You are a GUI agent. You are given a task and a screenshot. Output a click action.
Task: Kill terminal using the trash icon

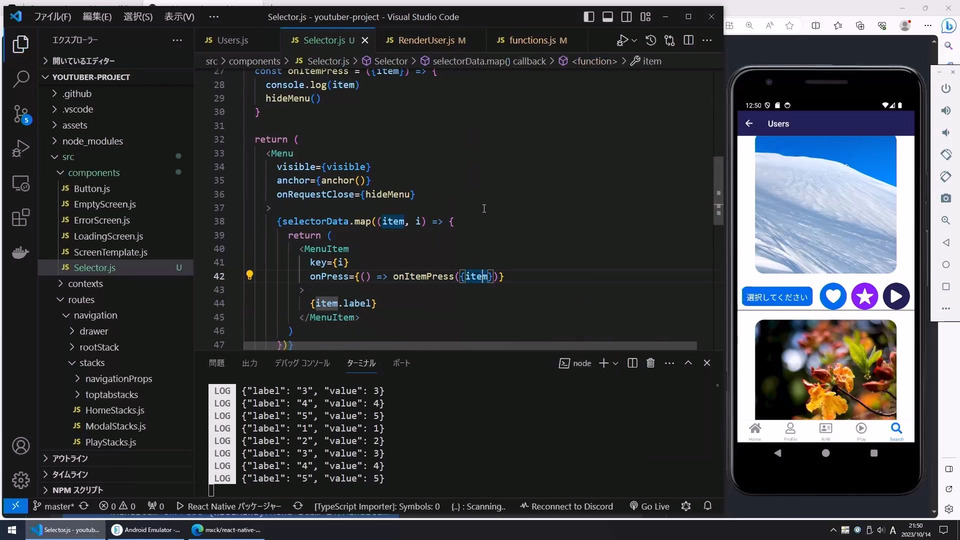pyautogui.click(x=650, y=363)
